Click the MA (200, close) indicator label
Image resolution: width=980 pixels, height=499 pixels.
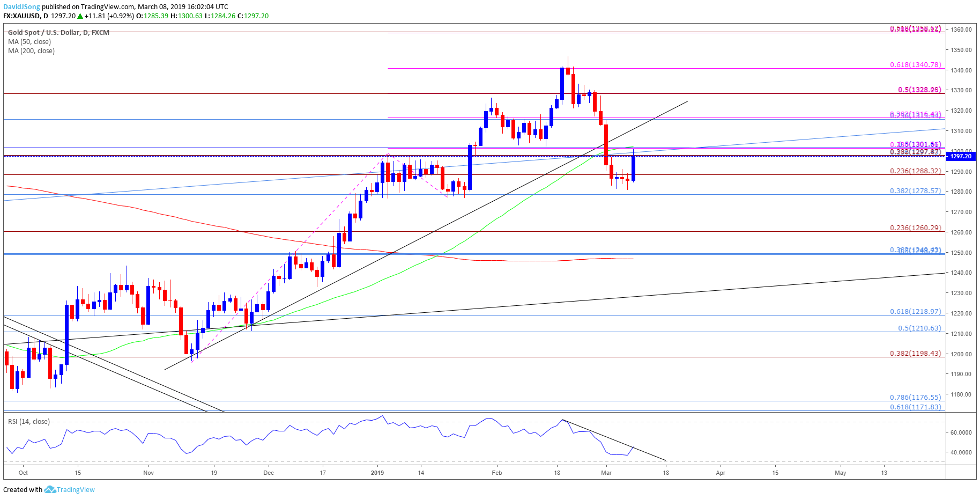(x=31, y=51)
